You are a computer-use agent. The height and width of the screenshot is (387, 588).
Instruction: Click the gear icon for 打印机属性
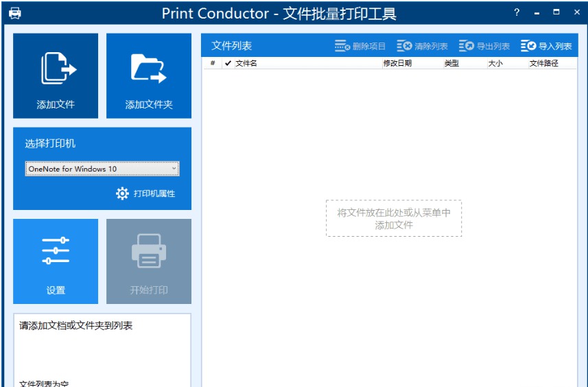coord(122,193)
